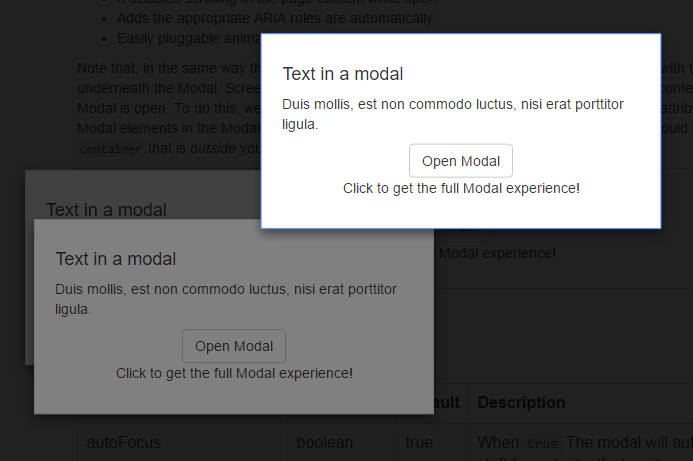
Task: Click Open Modal button in the white front modal
Action: [x=461, y=161]
